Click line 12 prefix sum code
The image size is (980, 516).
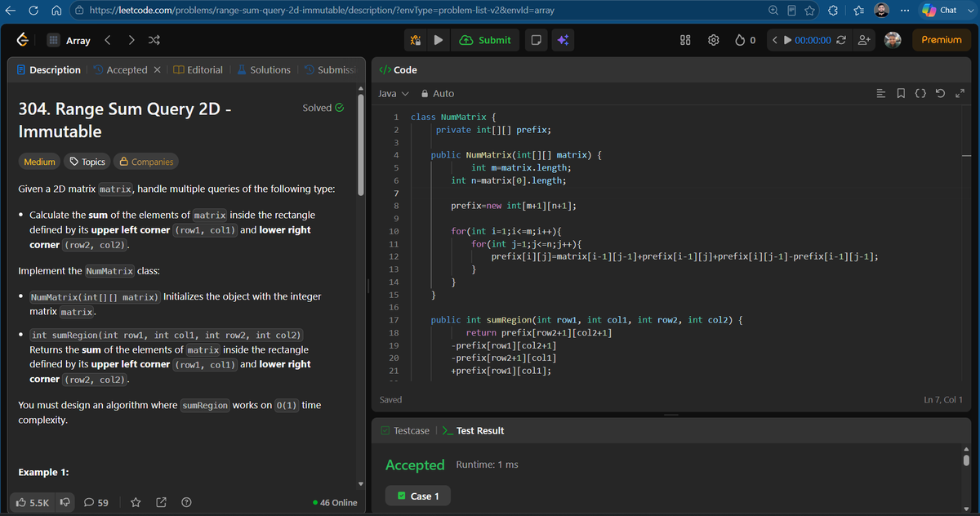[x=684, y=256]
